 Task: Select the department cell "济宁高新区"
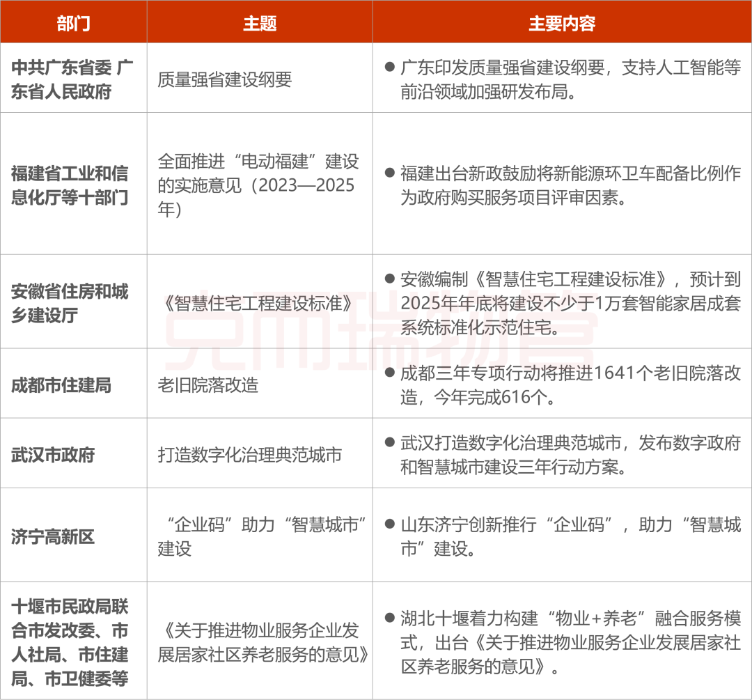[73, 535]
